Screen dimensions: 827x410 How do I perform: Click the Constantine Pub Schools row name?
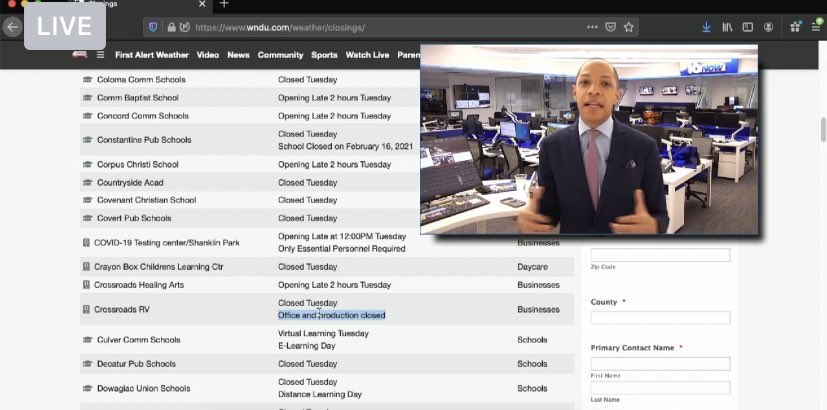(x=144, y=140)
